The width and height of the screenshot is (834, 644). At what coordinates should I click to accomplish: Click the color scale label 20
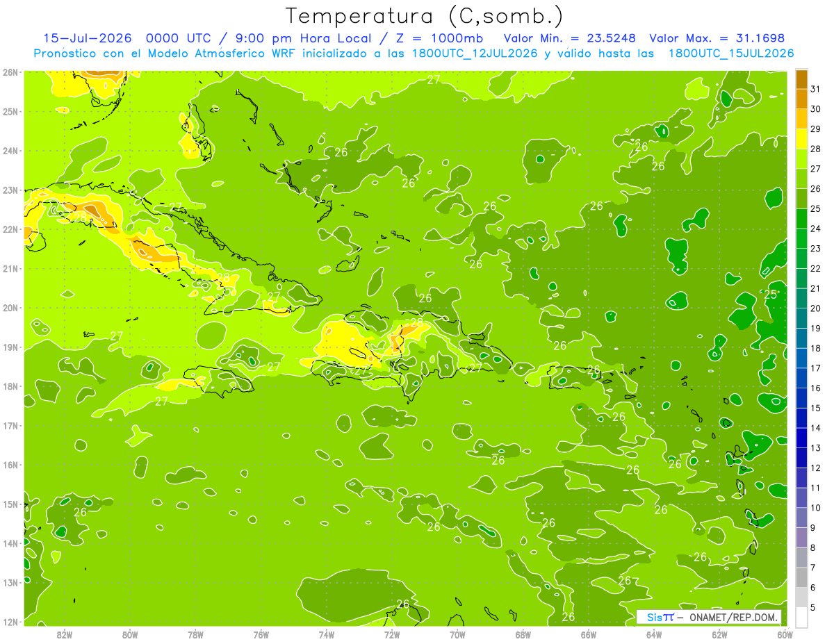[x=815, y=308]
